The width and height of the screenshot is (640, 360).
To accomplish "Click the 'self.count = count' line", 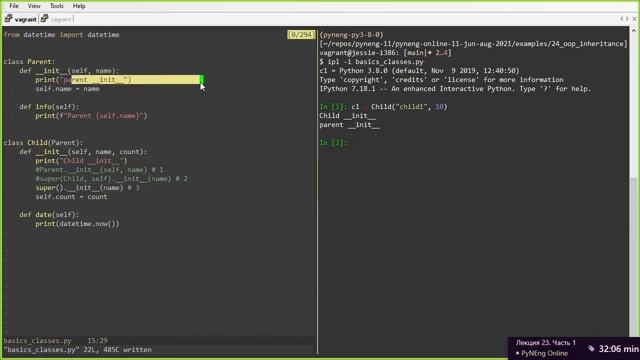I will (71, 196).
